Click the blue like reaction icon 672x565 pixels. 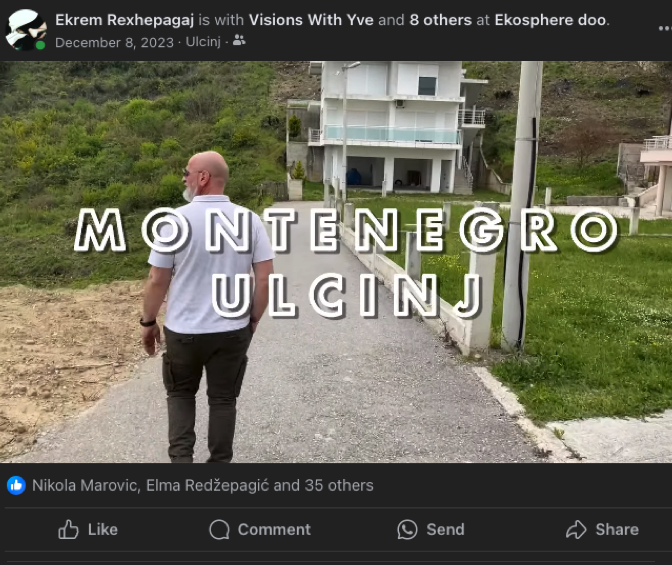[x=16, y=485]
